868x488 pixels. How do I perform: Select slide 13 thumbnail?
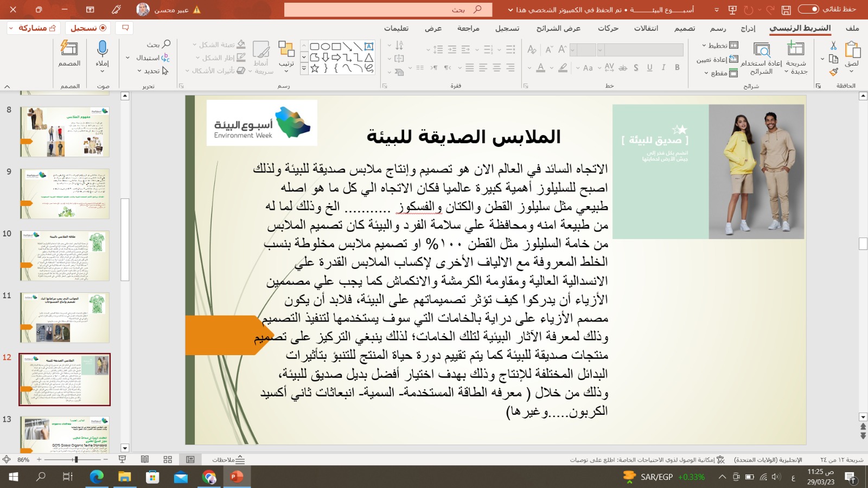pos(65,434)
